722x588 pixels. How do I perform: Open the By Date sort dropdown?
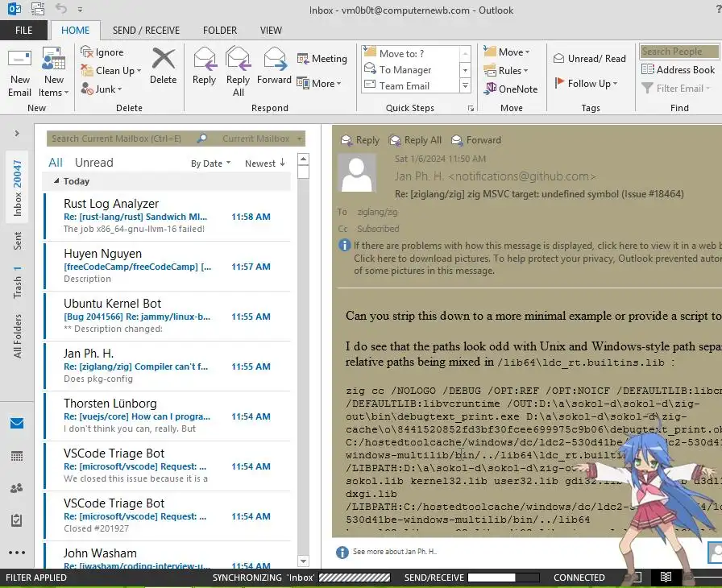[210, 164]
